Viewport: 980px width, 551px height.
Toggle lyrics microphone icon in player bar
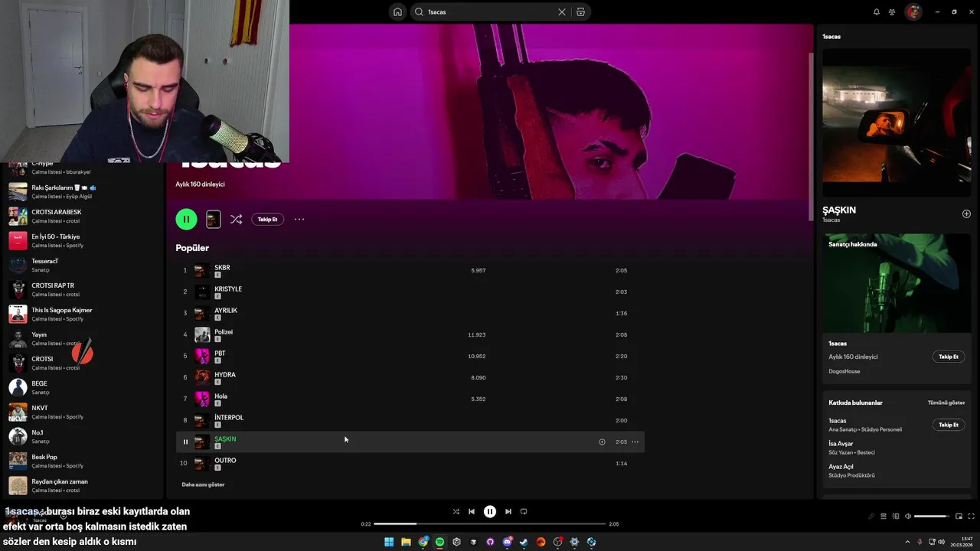871,517
